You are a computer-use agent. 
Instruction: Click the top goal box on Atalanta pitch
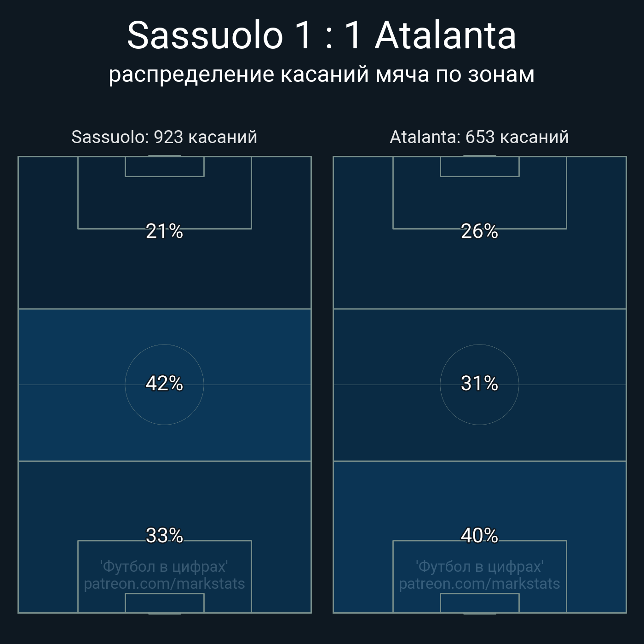pos(479,167)
